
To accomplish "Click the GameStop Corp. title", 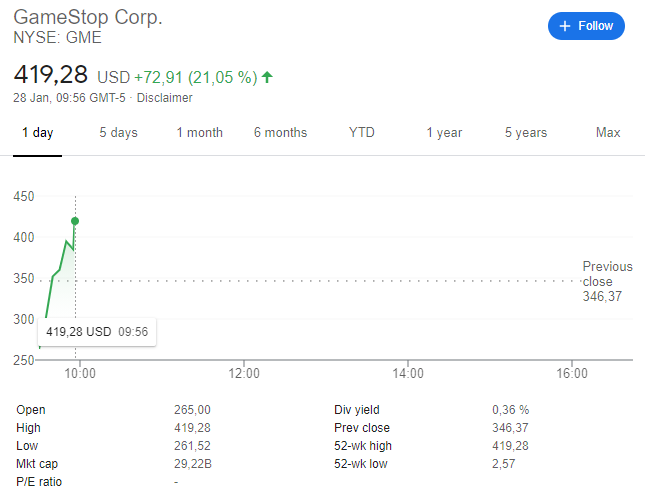I will click(x=87, y=19).
